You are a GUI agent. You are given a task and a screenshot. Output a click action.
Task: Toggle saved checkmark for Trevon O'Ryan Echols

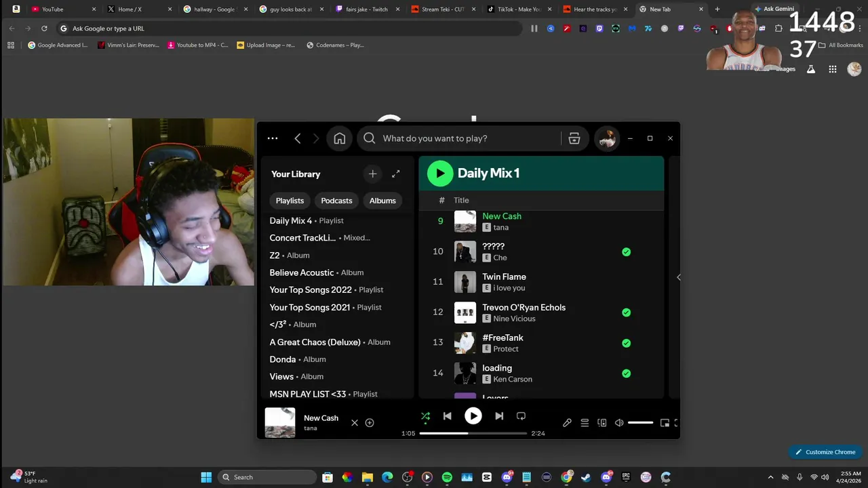tap(626, 312)
